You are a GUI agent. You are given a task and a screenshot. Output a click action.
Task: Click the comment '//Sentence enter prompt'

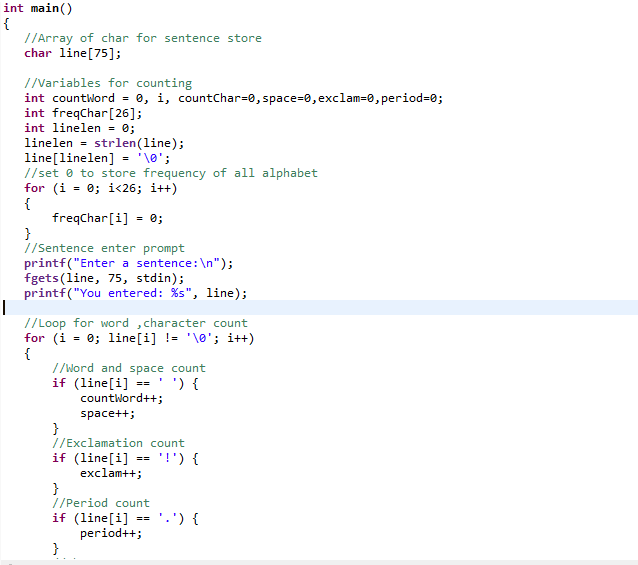click(104, 248)
